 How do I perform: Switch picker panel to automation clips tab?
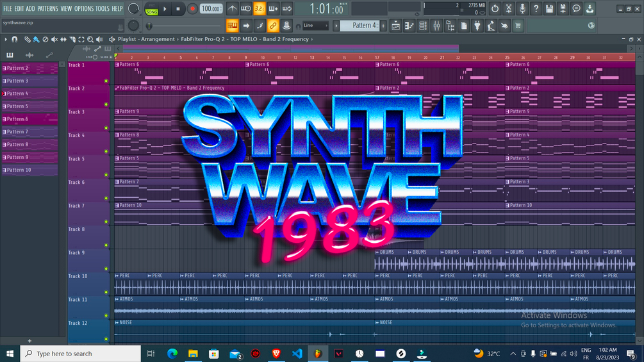(49, 55)
